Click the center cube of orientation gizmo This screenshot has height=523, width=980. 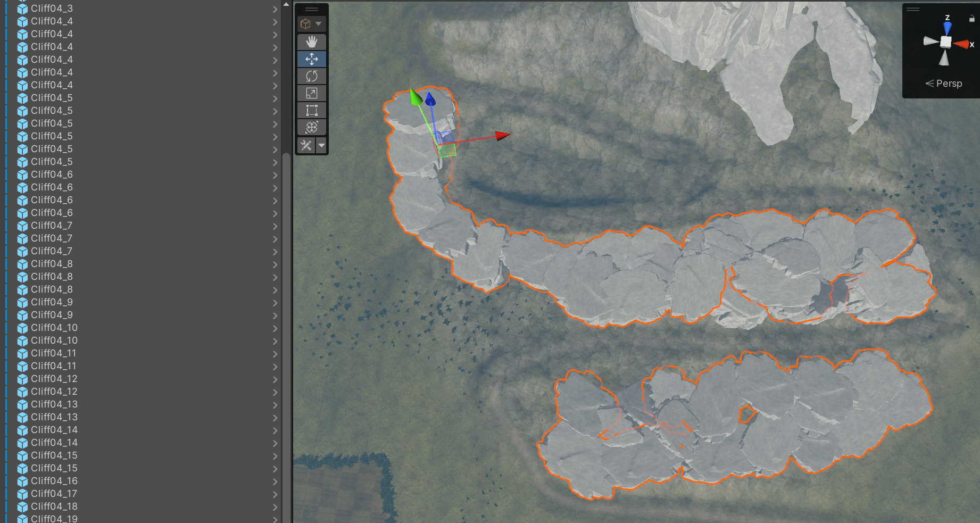pyautogui.click(x=945, y=42)
